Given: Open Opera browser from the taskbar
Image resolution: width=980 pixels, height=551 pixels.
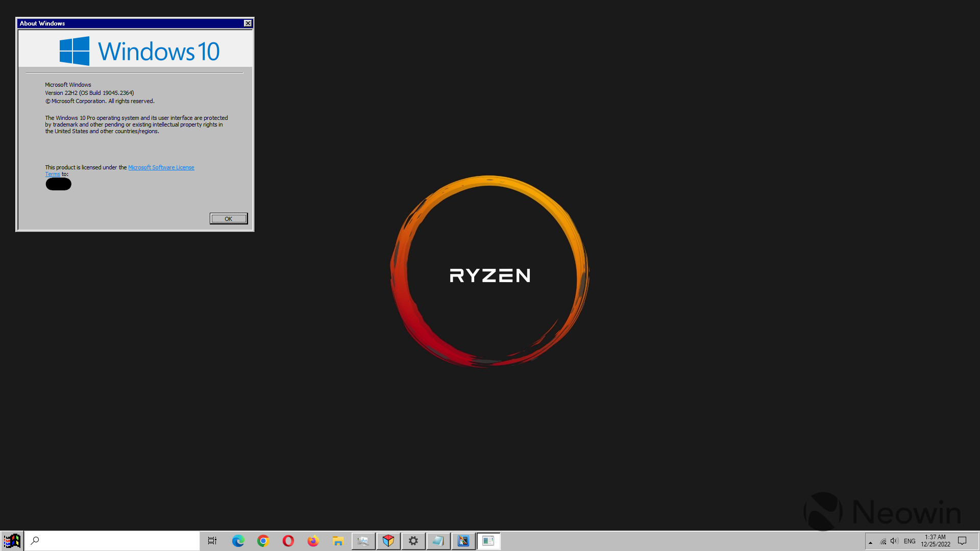Looking at the screenshot, I should pos(288,541).
